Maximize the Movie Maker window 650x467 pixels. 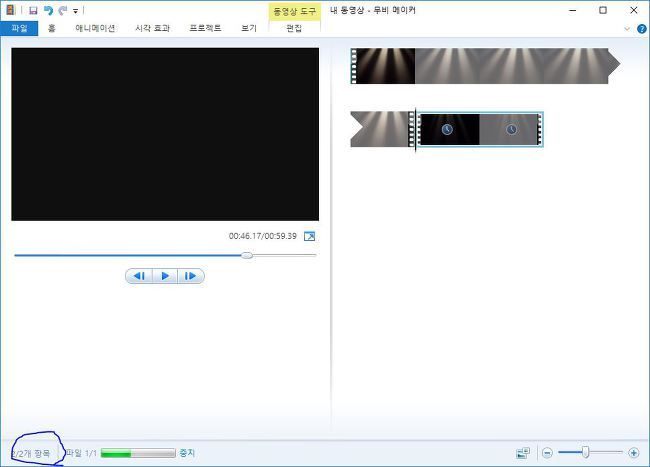click(x=603, y=10)
